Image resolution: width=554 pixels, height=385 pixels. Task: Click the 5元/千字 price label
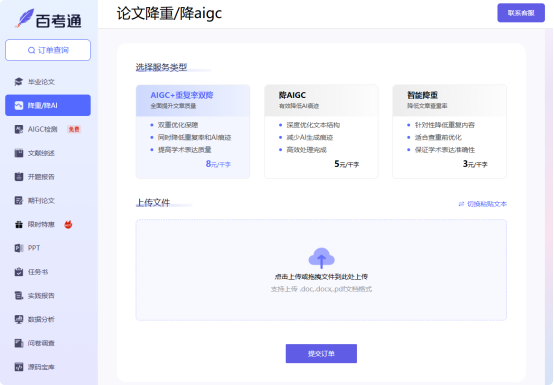click(347, 164)
